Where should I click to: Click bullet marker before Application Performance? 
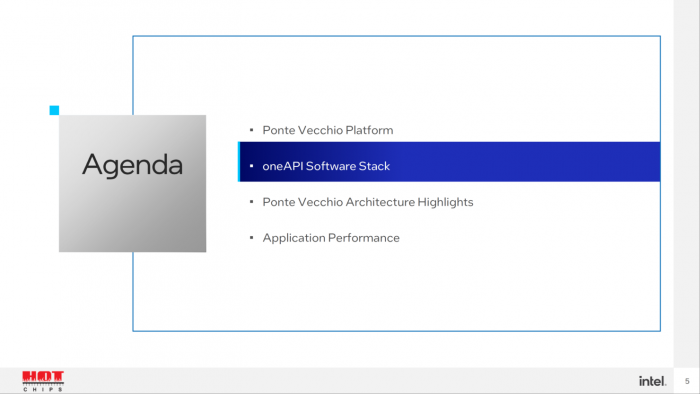[x=251, y=238]
